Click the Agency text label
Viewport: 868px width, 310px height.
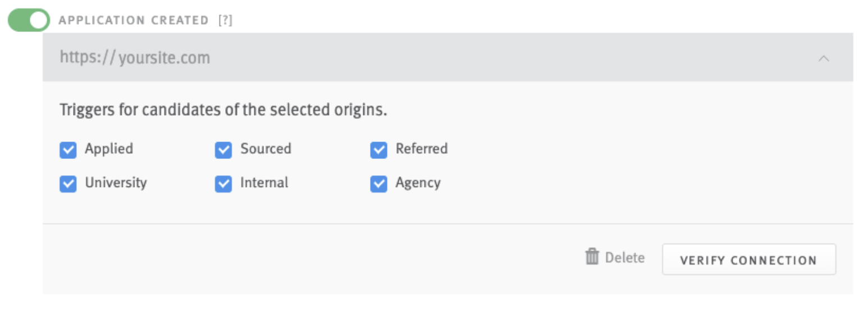coord(418,183)
